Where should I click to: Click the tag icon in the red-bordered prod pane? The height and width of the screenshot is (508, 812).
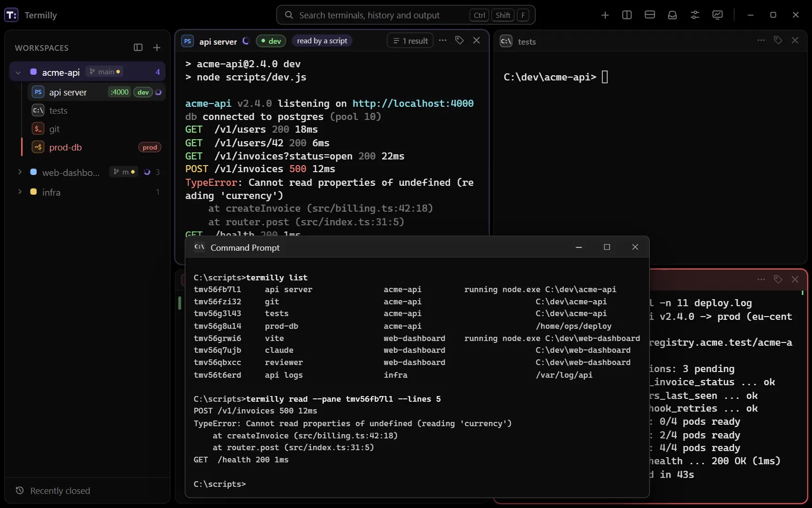pos(778,279)
